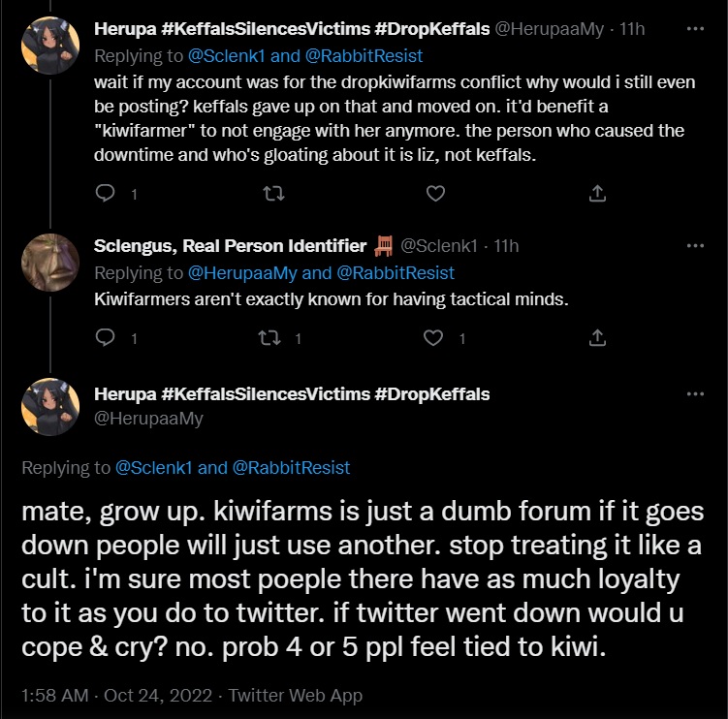Open Herupa's avatar on the first tweet

pos(49,46)
